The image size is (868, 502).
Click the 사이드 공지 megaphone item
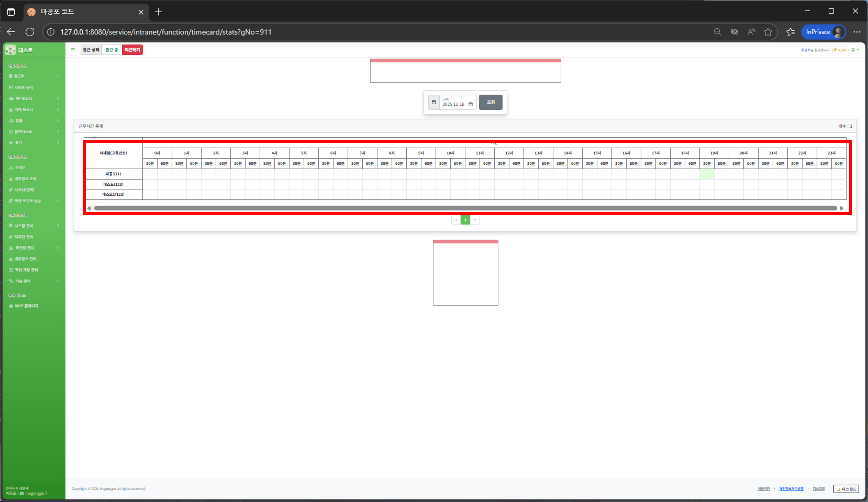coord(23,87)
